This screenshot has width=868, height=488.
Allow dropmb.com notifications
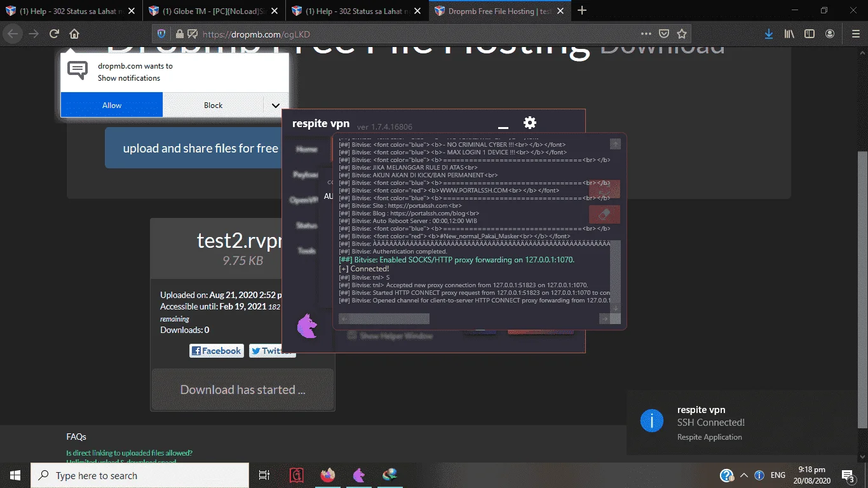click(112, 105)
